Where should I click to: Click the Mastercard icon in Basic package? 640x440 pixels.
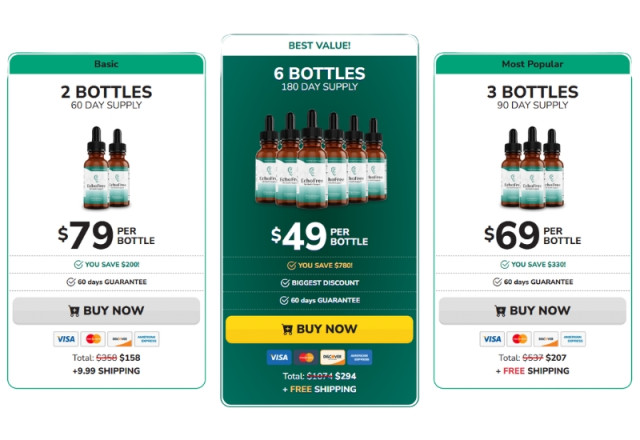[93, 339]
